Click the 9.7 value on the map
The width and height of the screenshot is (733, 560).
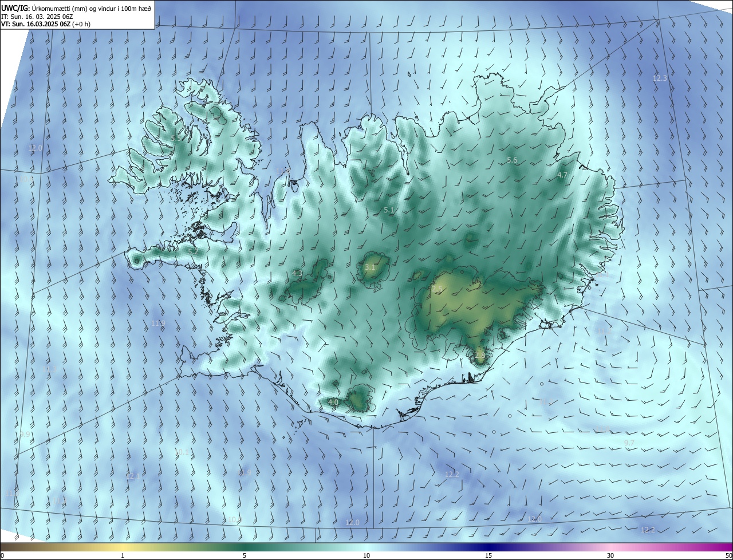(x=629, y=443)
